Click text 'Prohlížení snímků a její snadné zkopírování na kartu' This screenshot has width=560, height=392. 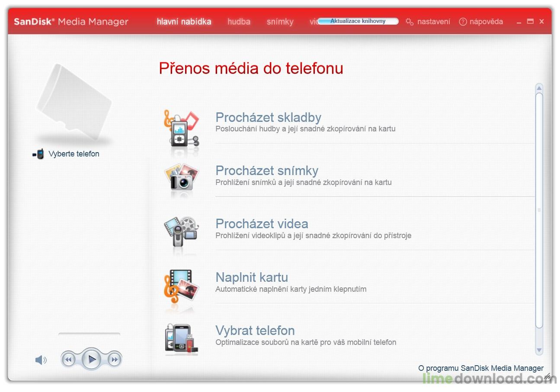304,182
